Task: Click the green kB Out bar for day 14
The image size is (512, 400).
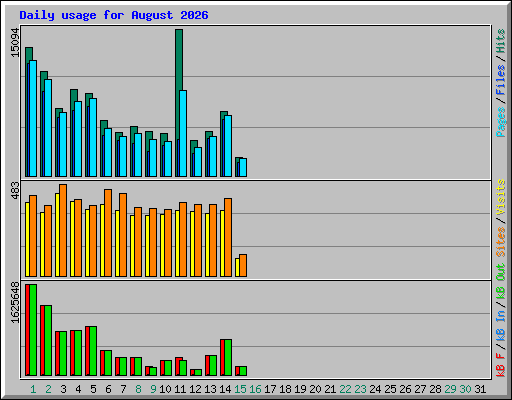Action: coord(228,358)
